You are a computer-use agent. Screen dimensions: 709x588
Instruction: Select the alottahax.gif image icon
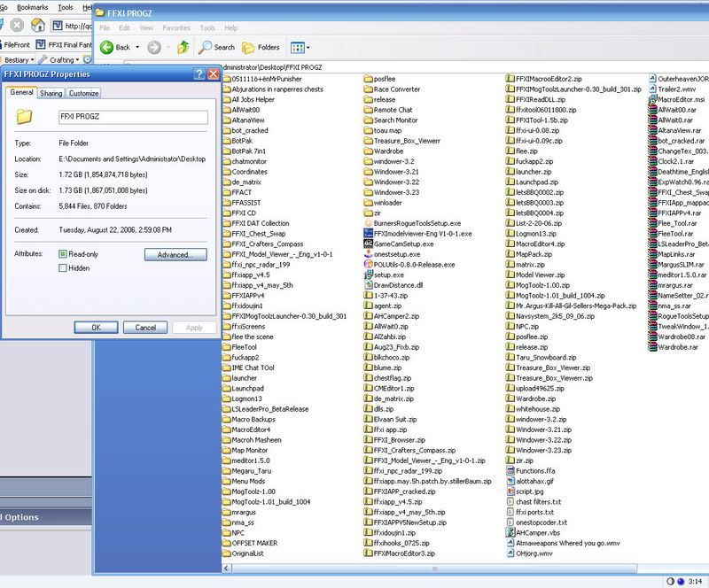510,482
